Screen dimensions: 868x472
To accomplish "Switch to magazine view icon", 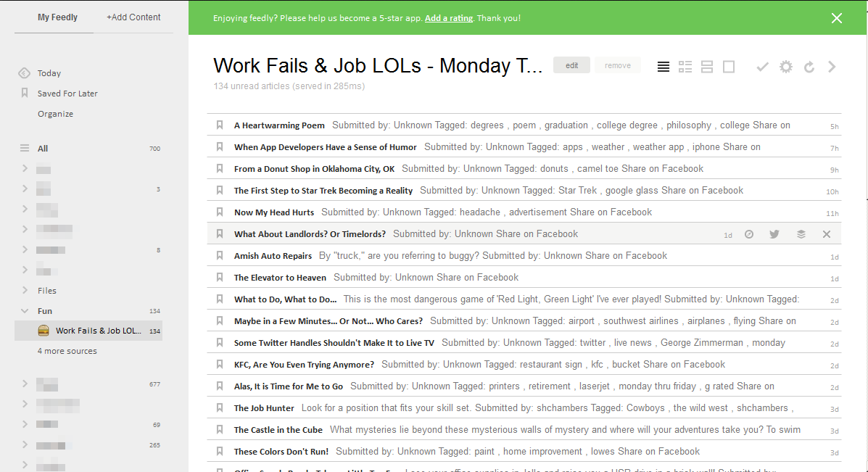I will [685, 67].
